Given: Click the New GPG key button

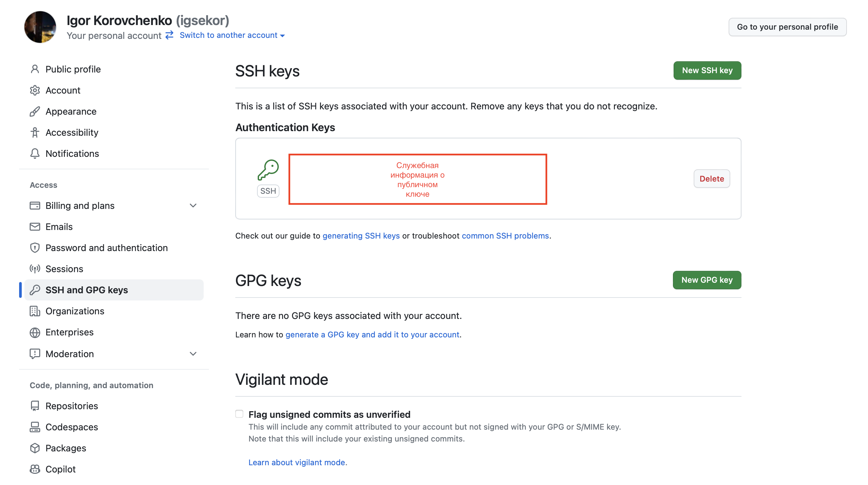Looking at the screenshot, I should pos(707,280).
